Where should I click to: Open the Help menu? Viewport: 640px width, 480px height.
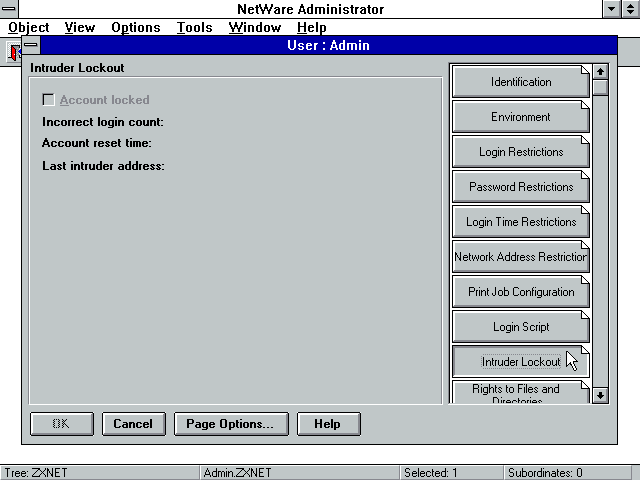pos(311,27)
